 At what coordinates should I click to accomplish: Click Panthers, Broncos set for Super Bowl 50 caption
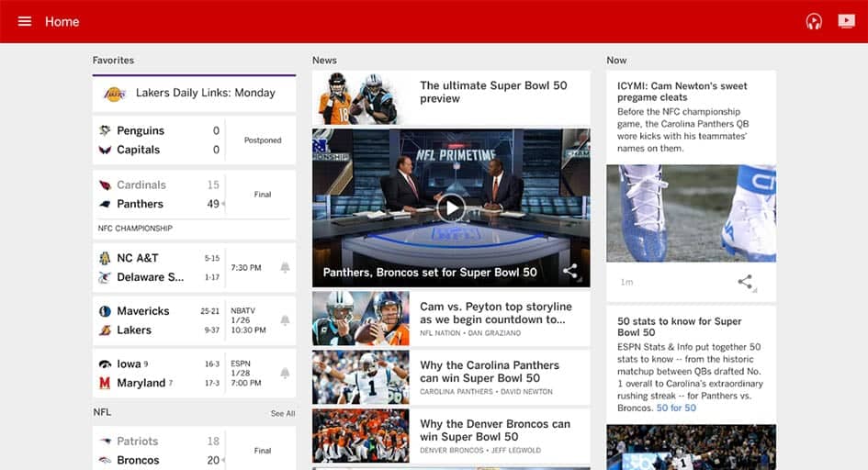(430, 272)
